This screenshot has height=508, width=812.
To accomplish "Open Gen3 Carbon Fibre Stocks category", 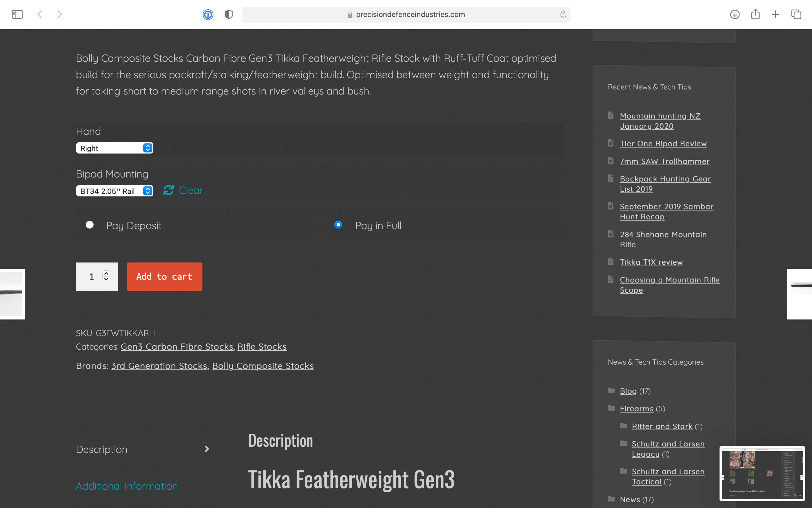I will (177, 346).
